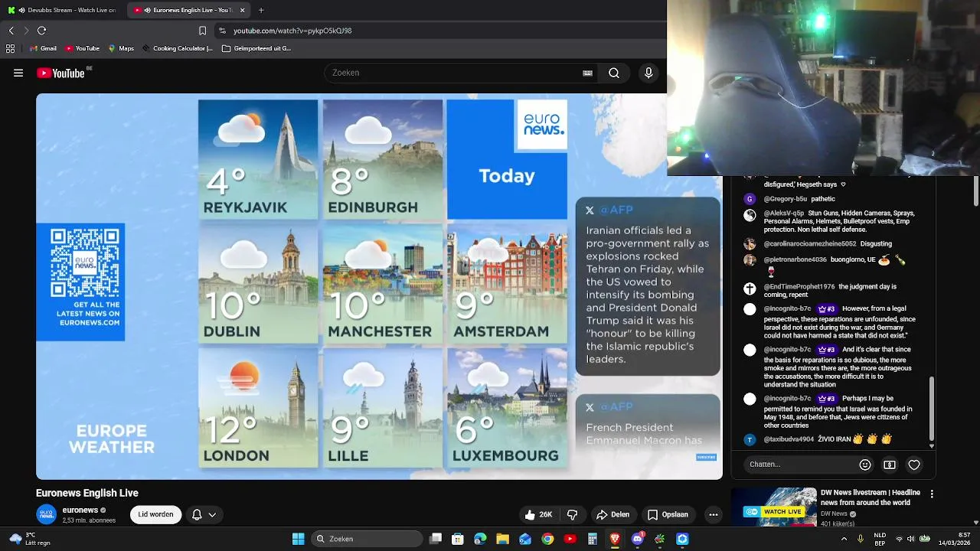
Task: Close the Euronews English Live tab
Action: click(243, 10)
